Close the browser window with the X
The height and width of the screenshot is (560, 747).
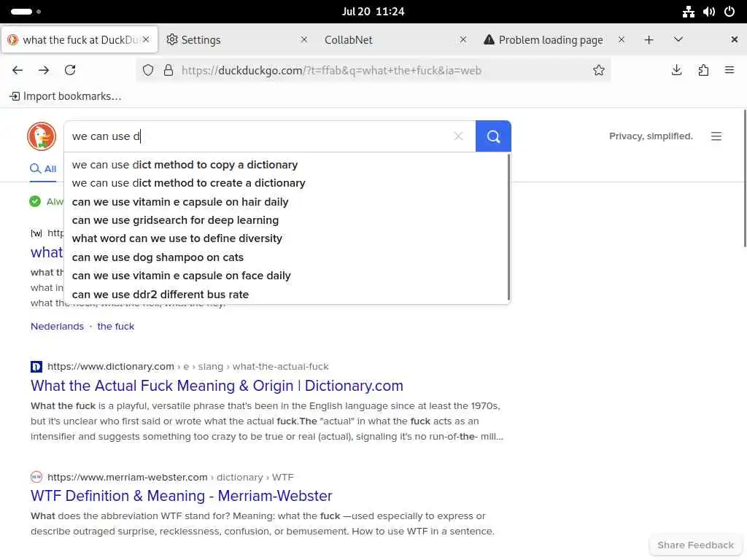734,40
